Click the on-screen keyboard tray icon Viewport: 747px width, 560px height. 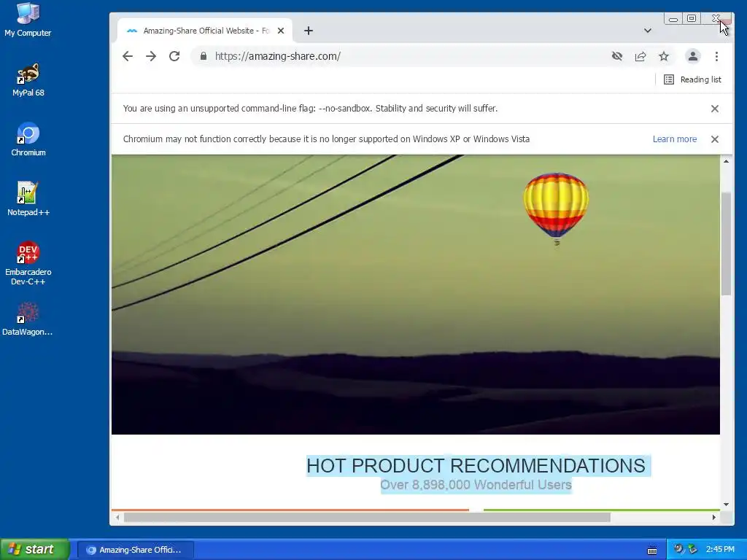[x=652, y=551]
